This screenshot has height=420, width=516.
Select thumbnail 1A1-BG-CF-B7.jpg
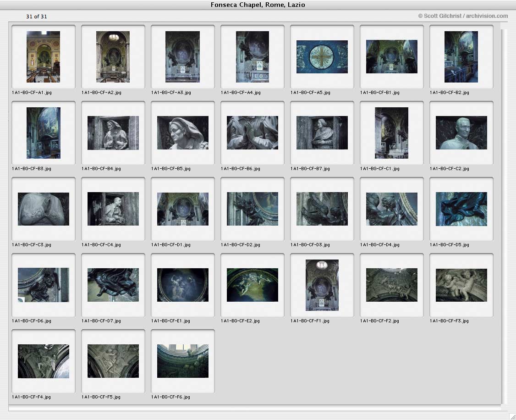322,133
